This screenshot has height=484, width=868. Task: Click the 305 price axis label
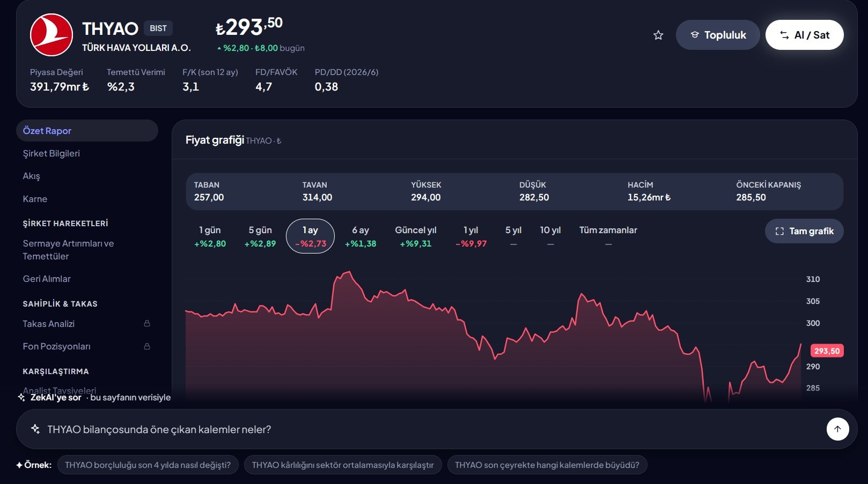[x=813, y=301]
